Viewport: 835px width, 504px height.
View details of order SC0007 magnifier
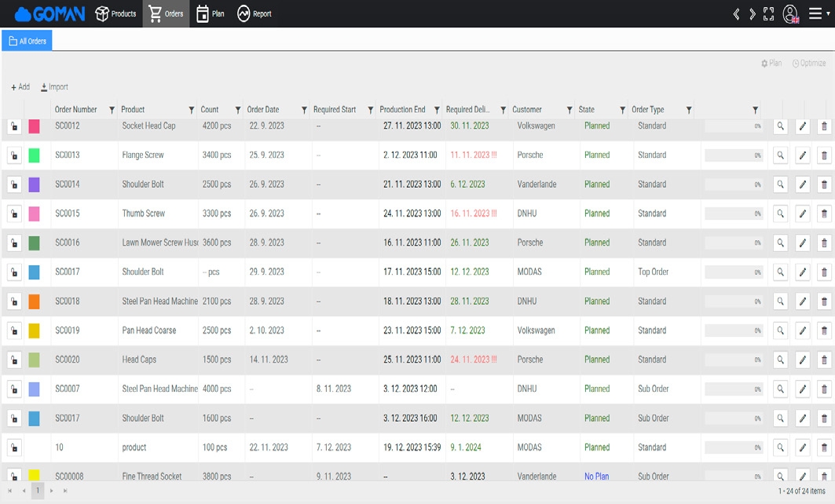click(x=780, y=389)
